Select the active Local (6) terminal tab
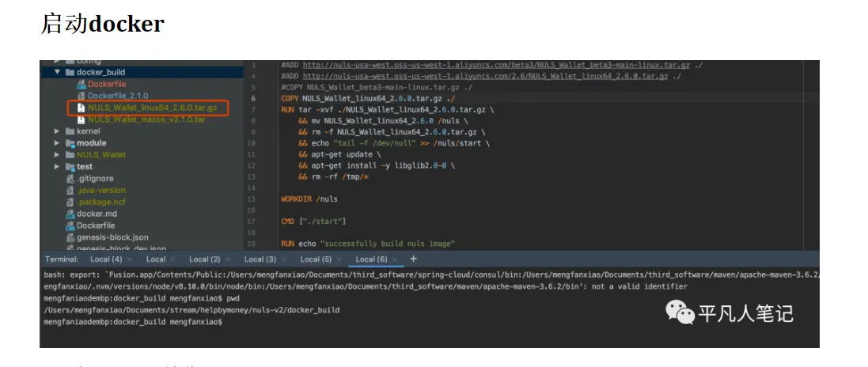Viewport: 868px width, 367px height. [x=371, y=259]
